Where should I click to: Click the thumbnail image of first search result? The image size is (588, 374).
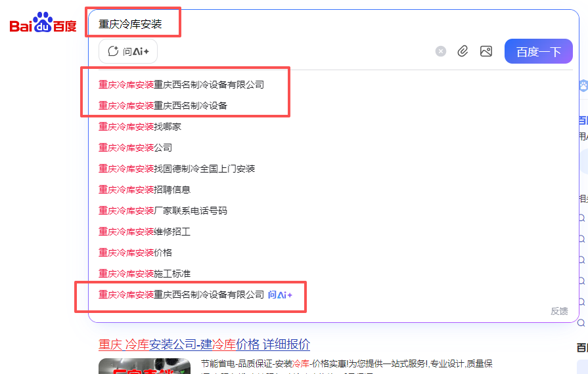tap(145, 366)
